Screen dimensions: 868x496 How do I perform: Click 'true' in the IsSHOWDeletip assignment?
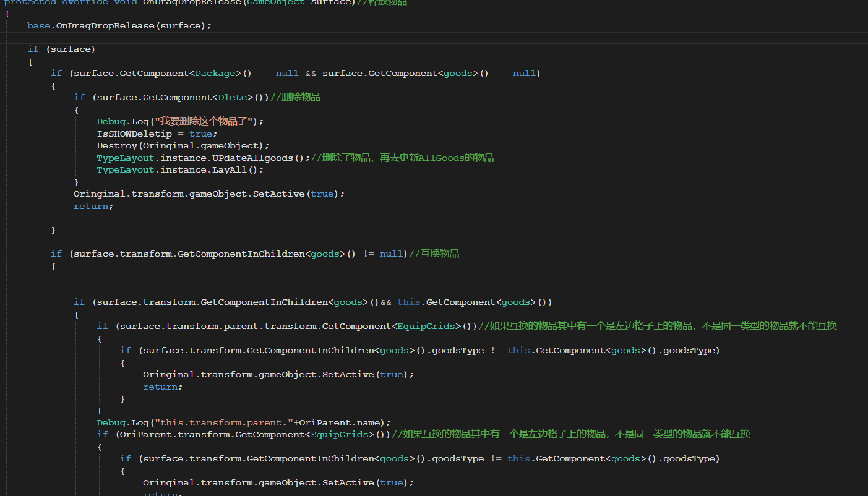(201, 134)
